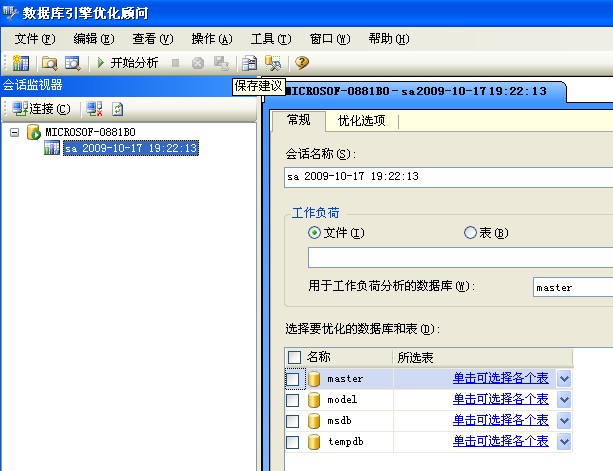Image resolution: width=613 pixels, height=471 pixels.
Task: Select server MICROSOF-0881B0 in tree
Action: tap(90, 132)
